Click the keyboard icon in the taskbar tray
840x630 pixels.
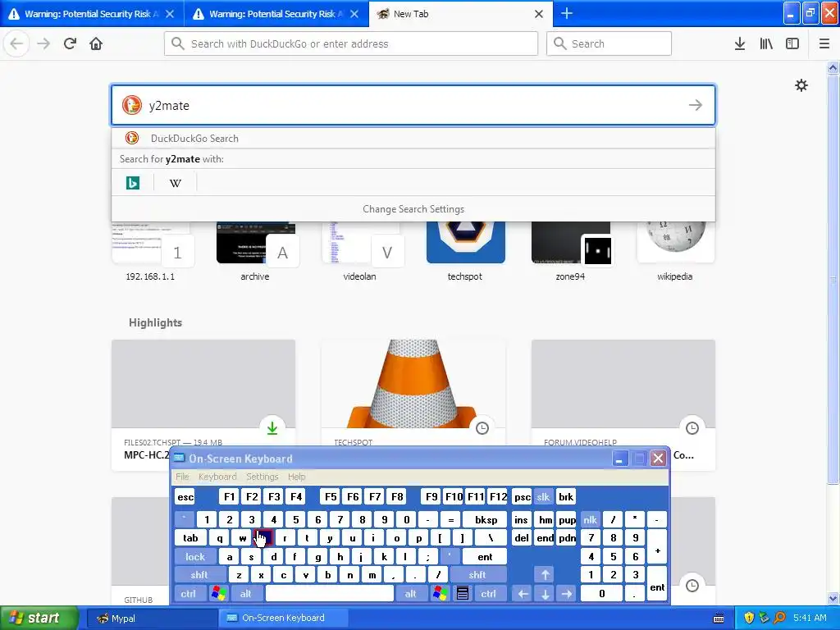pos(719,619)
